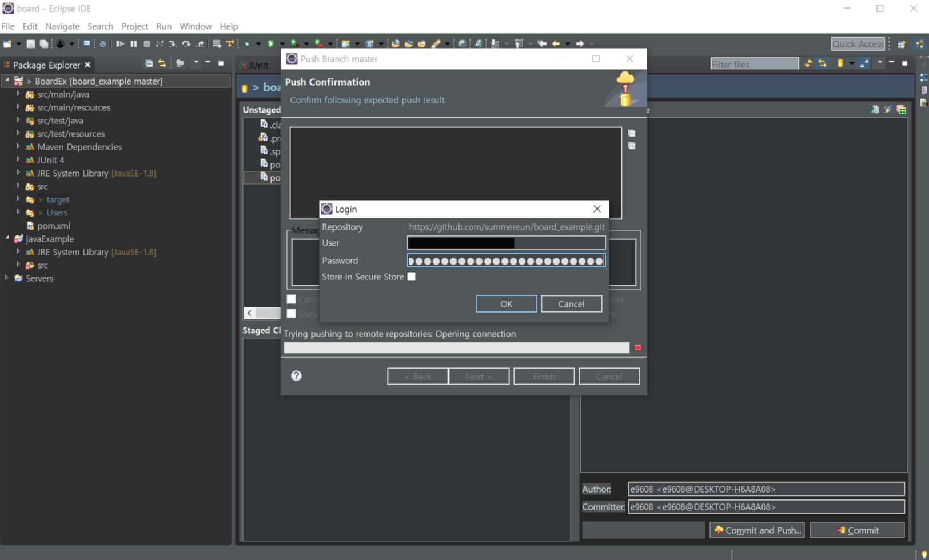Click Cancel in Push Branch wizard
Viewport: 929px width, 560px height.
pyautogui.click(x=609, y=376)
